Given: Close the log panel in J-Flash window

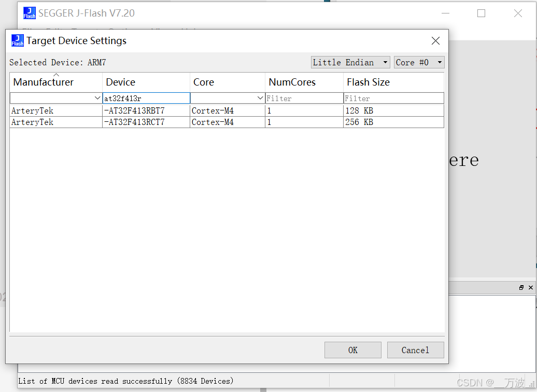Looking at the screenshot, I should tap(530, 287).
